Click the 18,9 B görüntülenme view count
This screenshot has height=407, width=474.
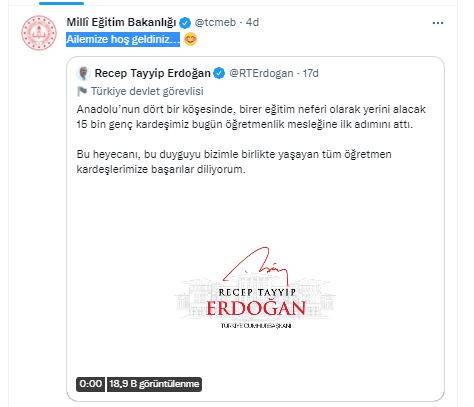(x=154, y=384)
